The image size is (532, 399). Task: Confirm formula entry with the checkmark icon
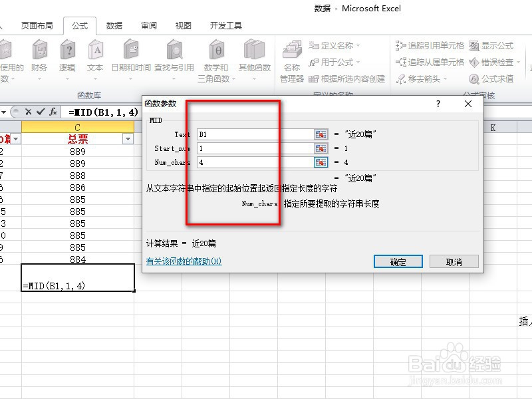[41, 112]
